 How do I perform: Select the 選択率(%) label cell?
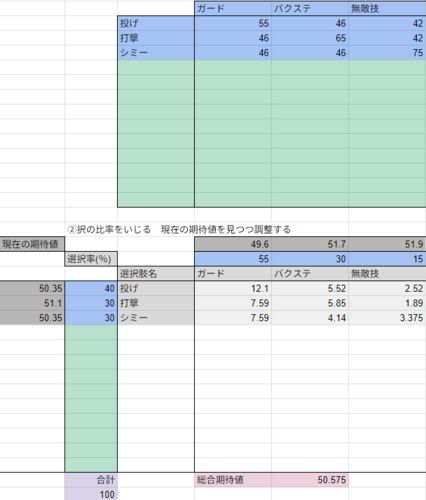pyautogui.click(x=91, y=259)
